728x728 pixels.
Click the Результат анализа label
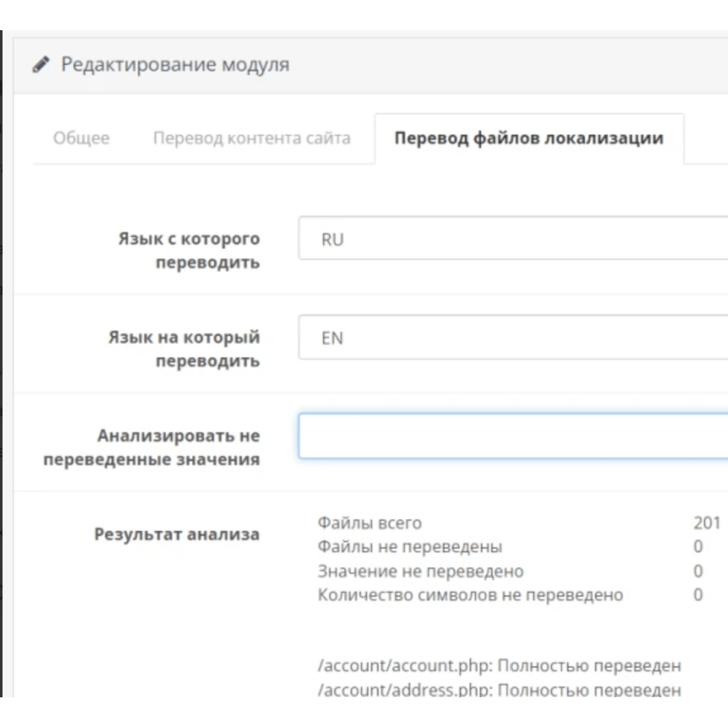176,534
